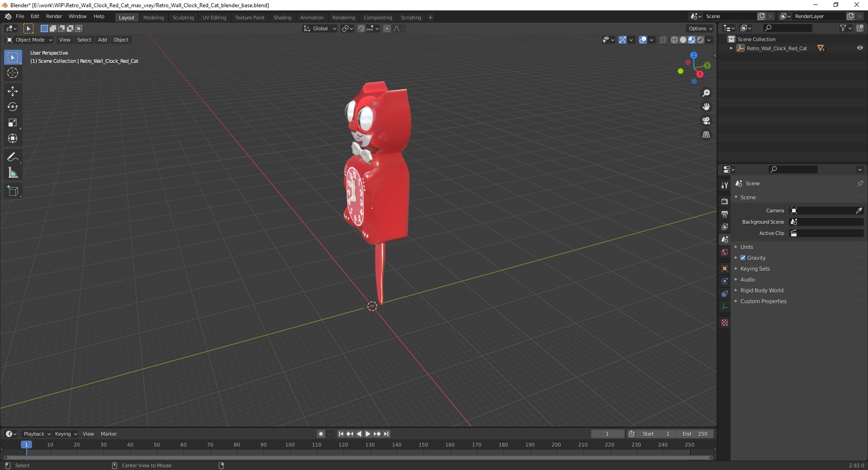Open Global transform orientation dropdown
868x470 pixels.
tap(320, 28)
